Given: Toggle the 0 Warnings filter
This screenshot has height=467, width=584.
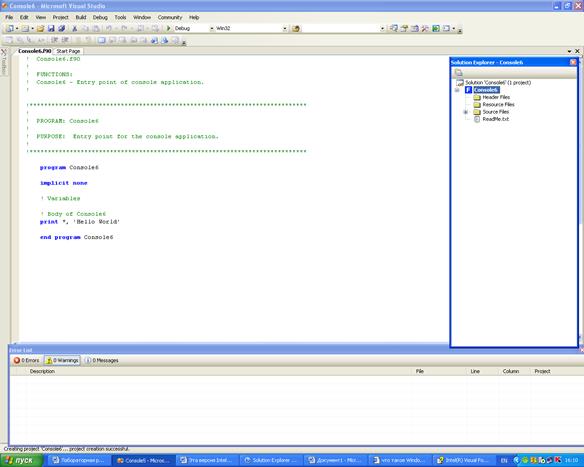Looking at the screenshot, I should coord(62,360).
